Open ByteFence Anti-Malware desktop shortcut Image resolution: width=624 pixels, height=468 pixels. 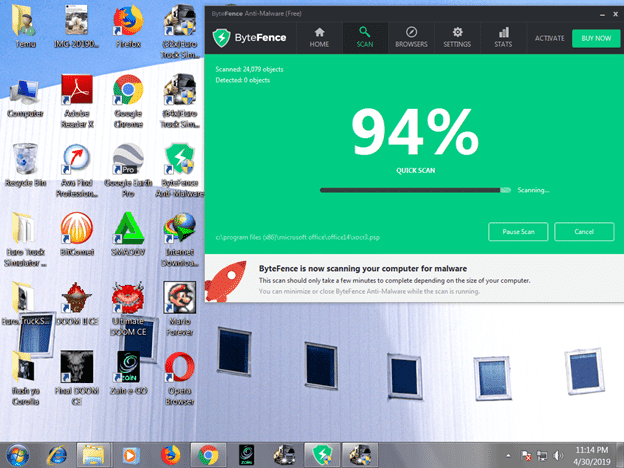tap(180, 170)
